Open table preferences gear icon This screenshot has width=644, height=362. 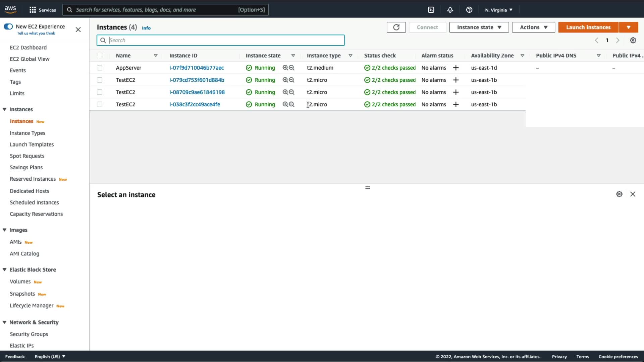633,40
